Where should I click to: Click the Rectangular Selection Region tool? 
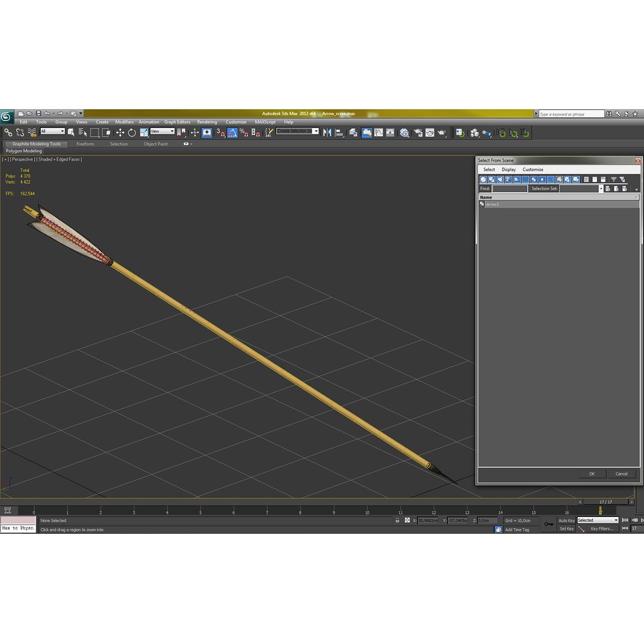(94, 132)
